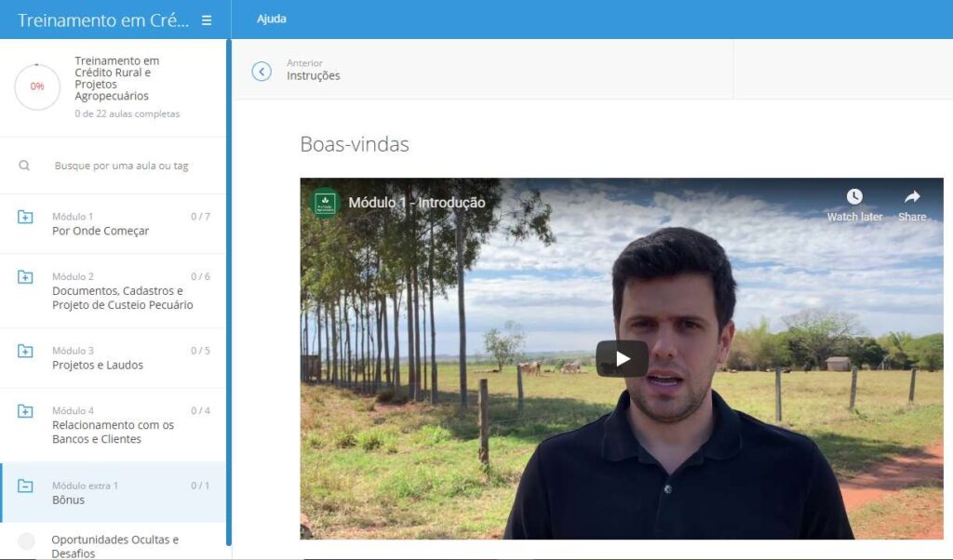Screen dimensions: 953x560
Task: Expand Módulo 2 Documentos, Cadastros folder
Action: coord(25,277)
